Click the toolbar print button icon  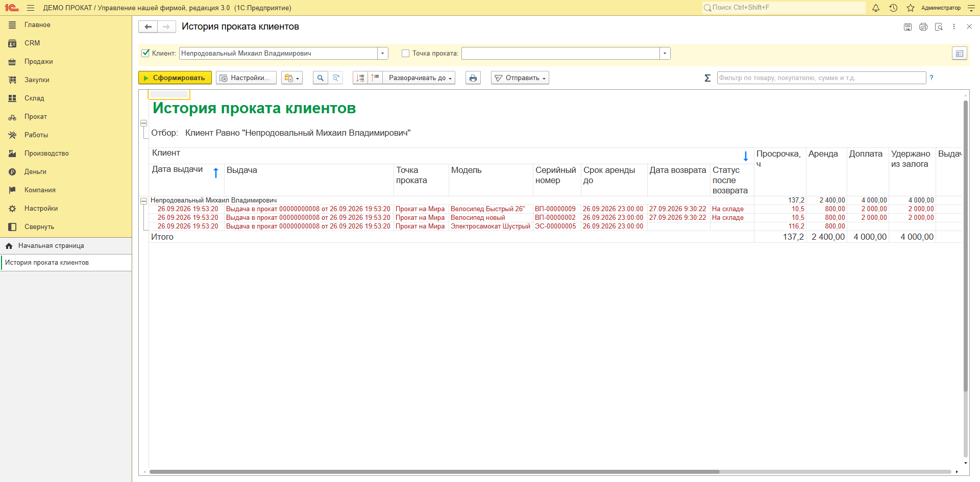click(473, 78)
